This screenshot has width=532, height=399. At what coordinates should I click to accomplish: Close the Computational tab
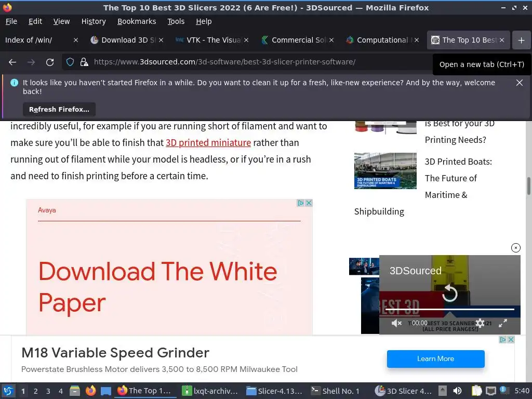(417, 40)
